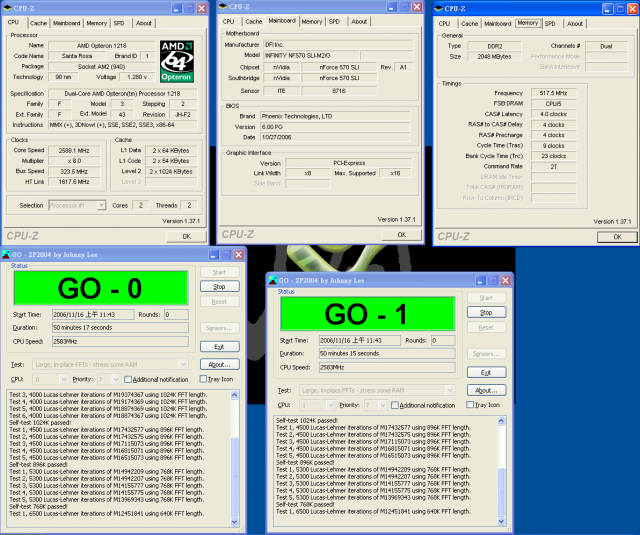The height and width of the screenshot is (535, 640).
Task: Minimize the right CPU-Z Memory window
Action: [608, 9]
